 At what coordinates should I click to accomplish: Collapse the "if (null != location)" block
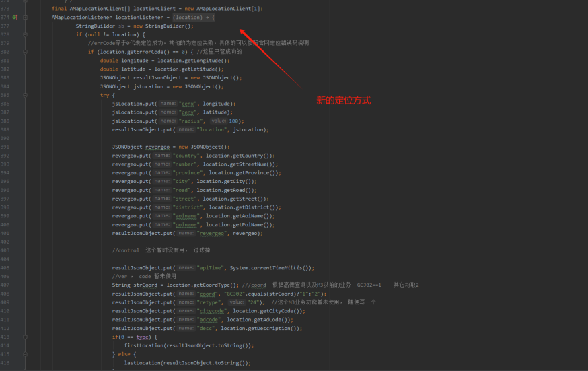click(25, 34)
